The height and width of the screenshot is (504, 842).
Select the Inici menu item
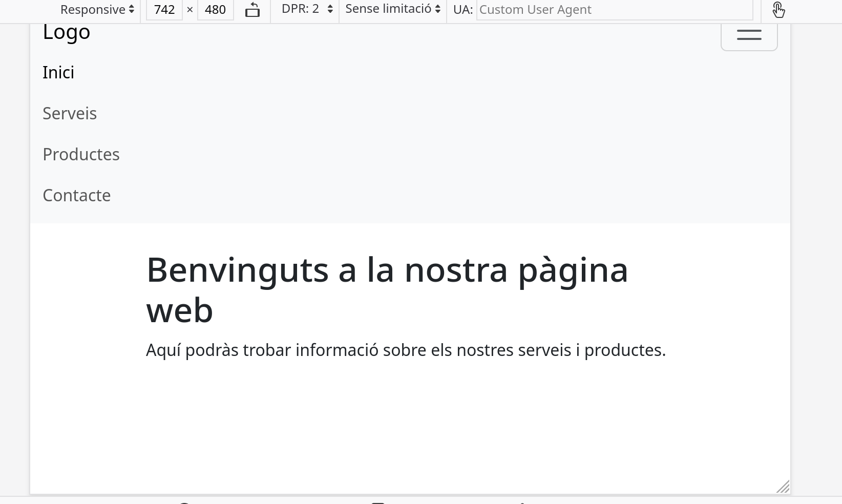[58, 72]
